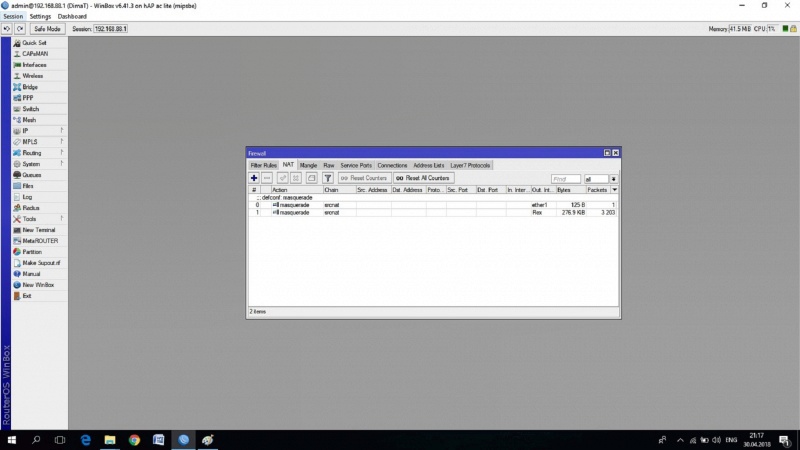800x450 pixels.
Task: Click the disable cross icon in Firewall
Action: (296, 178)
